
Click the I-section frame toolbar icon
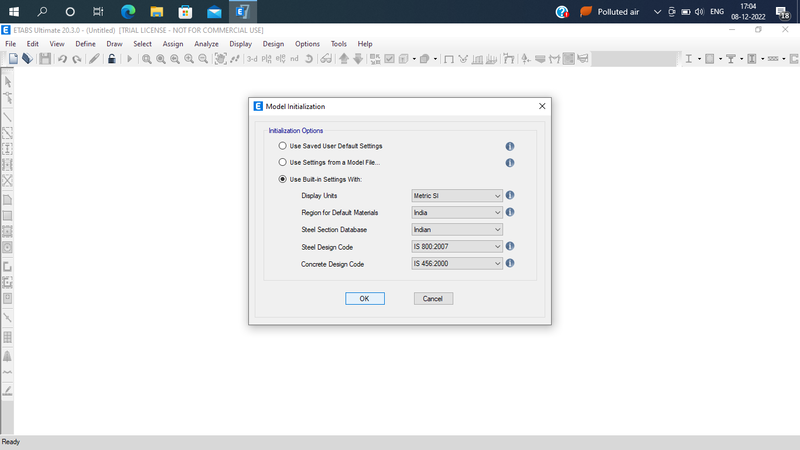[688, 59]
